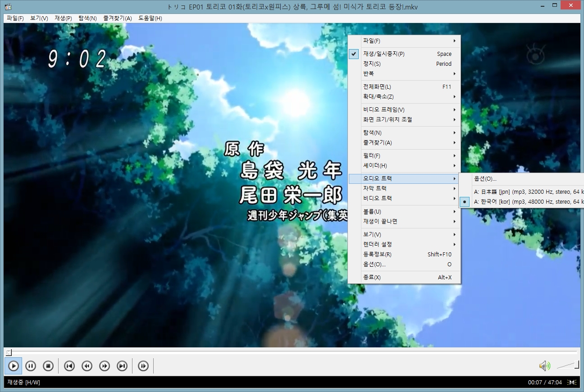Viewport: 584px width, 392px height.
Task: Expand 탐색(N) submenu in the context menu
Action: pyautogui.click(x=404, y=132)
